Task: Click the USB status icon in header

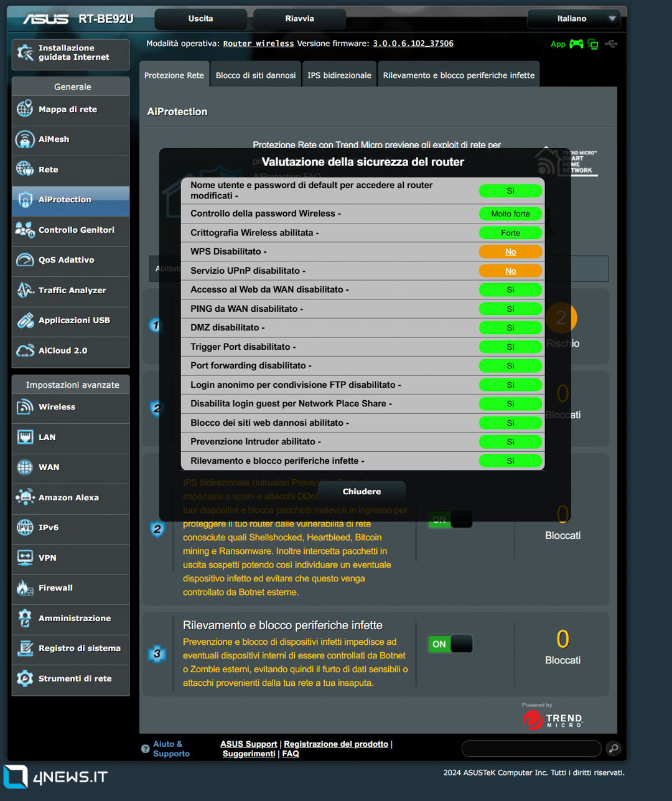Action: click(611, 44)
